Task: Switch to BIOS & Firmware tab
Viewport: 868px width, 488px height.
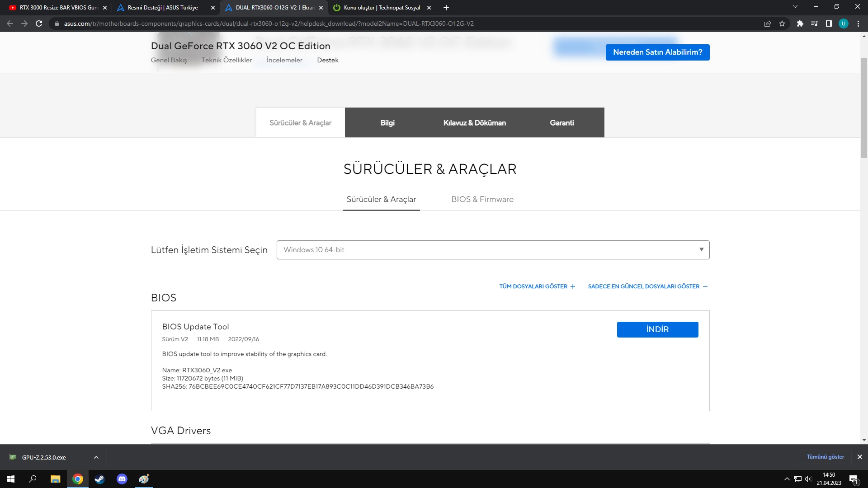Action: pyautogui.click(x=482, y=199)
